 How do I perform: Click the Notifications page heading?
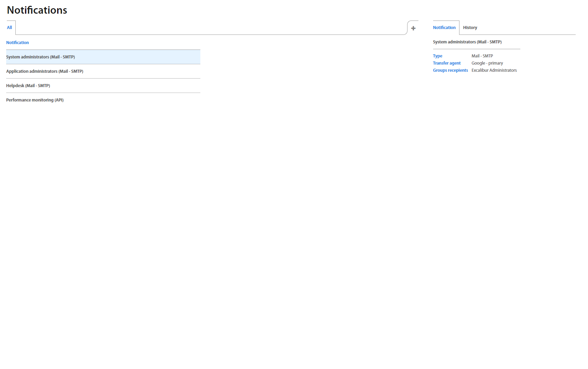coord(37,10)
